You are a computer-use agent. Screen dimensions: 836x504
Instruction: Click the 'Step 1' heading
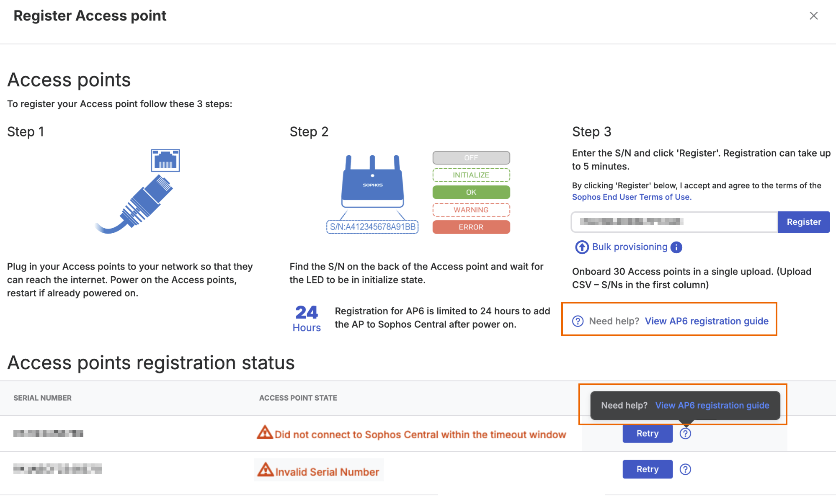tap(26, 132)
